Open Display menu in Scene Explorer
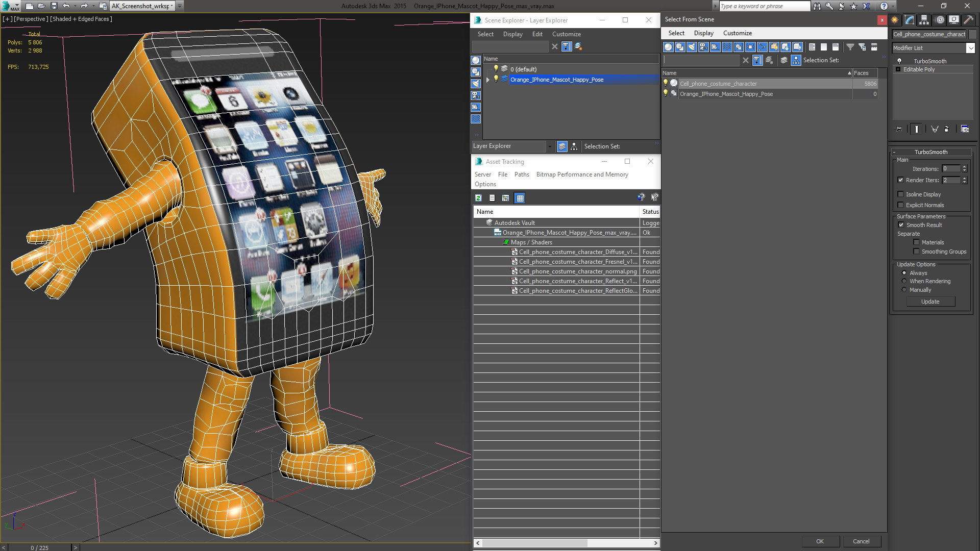This screenshot has height=551, width=980. tap(512, 34)
